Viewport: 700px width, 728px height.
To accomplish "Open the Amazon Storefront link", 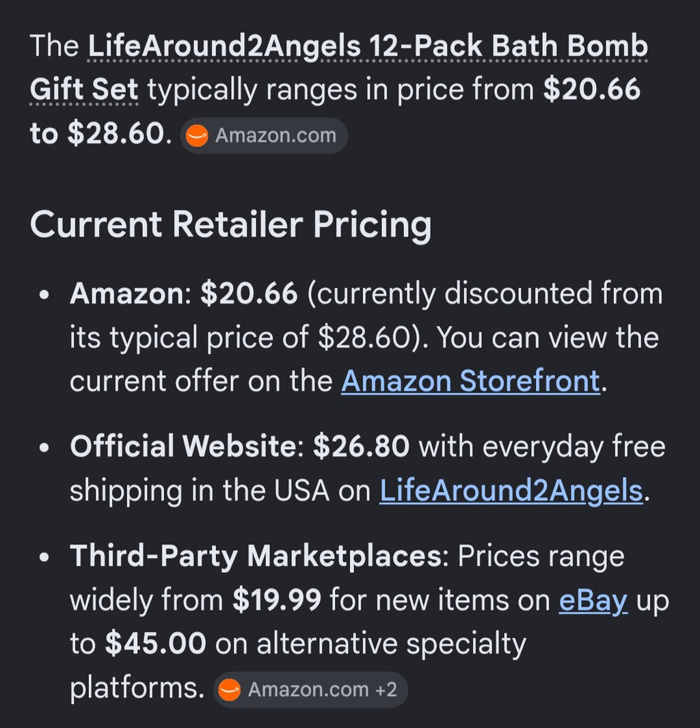I will tap(470, 381).
